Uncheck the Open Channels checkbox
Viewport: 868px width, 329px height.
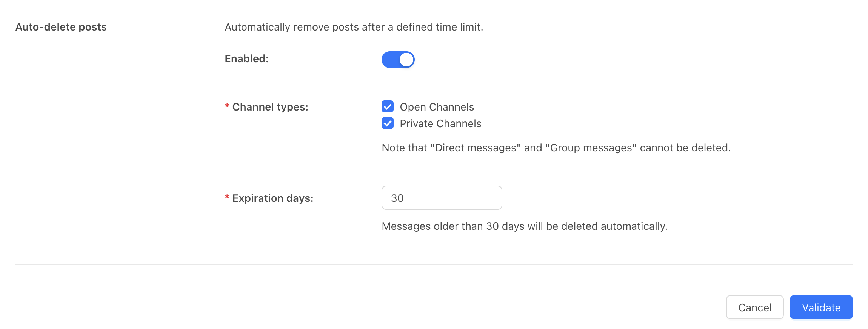pyautogui.click(x=388, y=107)
